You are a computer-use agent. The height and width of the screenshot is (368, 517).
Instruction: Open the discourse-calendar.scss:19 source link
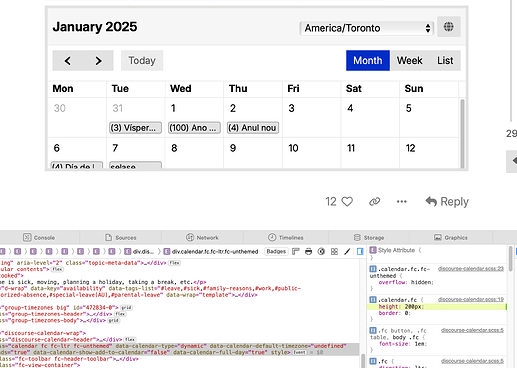click(471, 299)
